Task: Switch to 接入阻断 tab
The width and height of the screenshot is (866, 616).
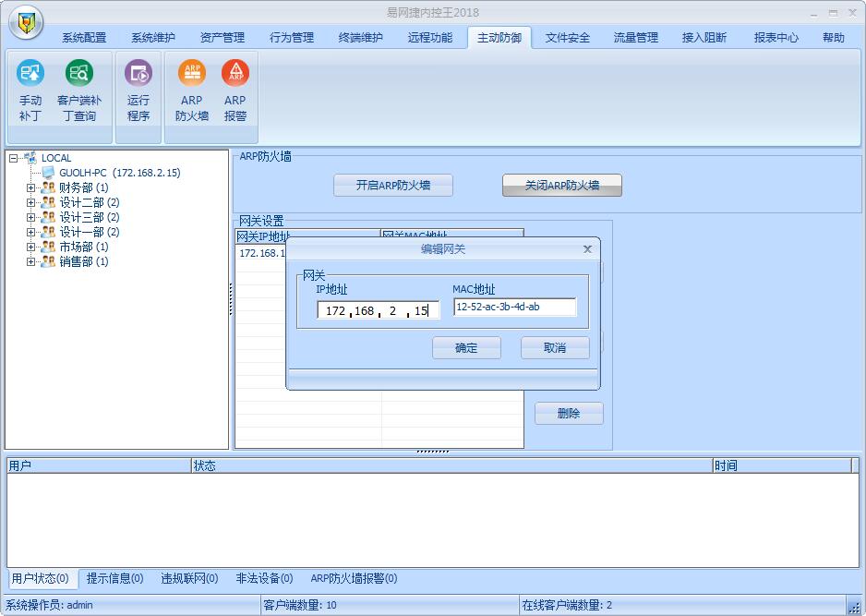Action: (704, 38)
